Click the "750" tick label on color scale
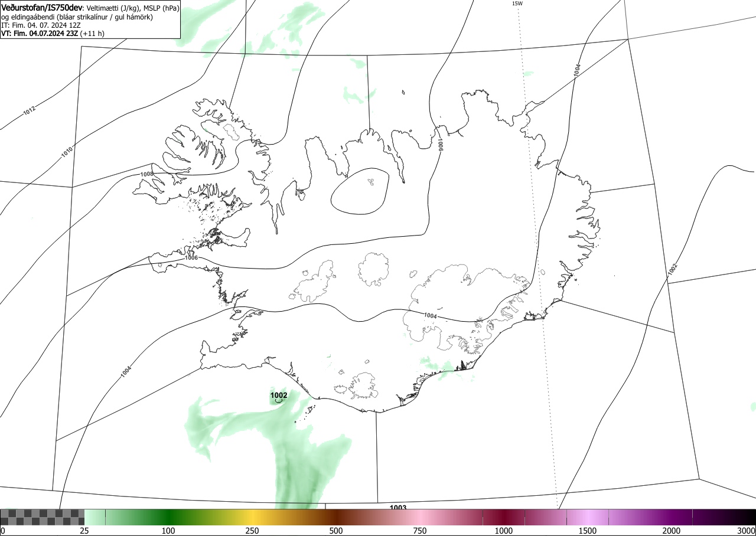Viewport: 756px width, 536px height. pos(420,531)
